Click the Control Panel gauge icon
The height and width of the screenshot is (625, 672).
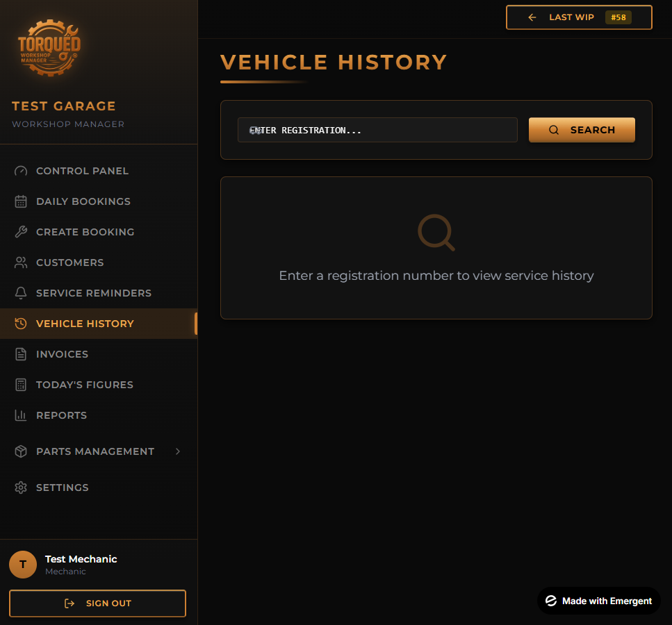[21, 171]
